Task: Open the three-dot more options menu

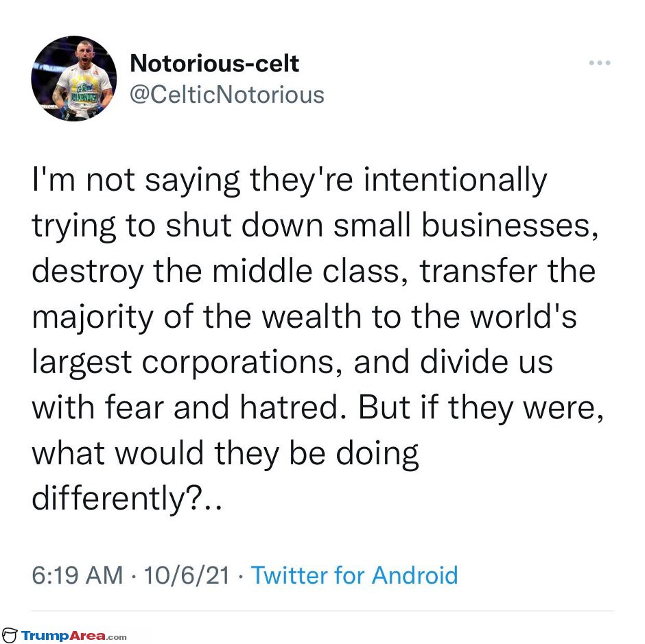Action: pos(599,63)
